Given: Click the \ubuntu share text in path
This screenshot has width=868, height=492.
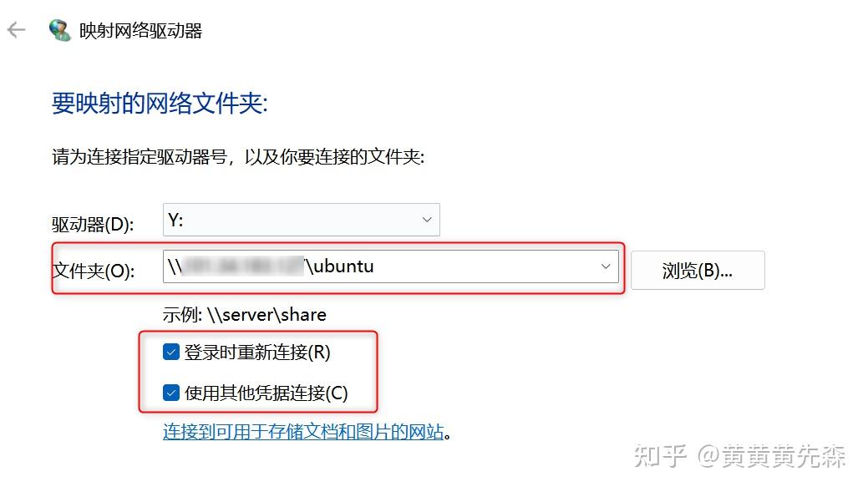Looking at the screenshot, I should 339,266.
